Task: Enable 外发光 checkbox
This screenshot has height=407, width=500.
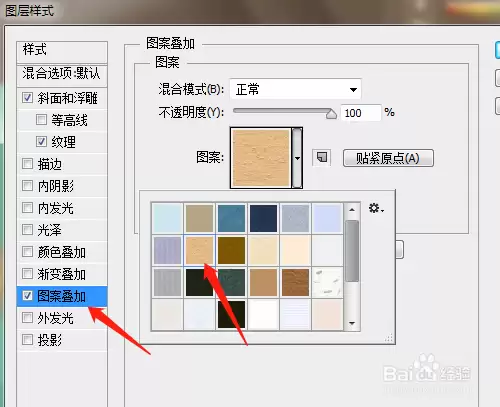Action: 27,318
